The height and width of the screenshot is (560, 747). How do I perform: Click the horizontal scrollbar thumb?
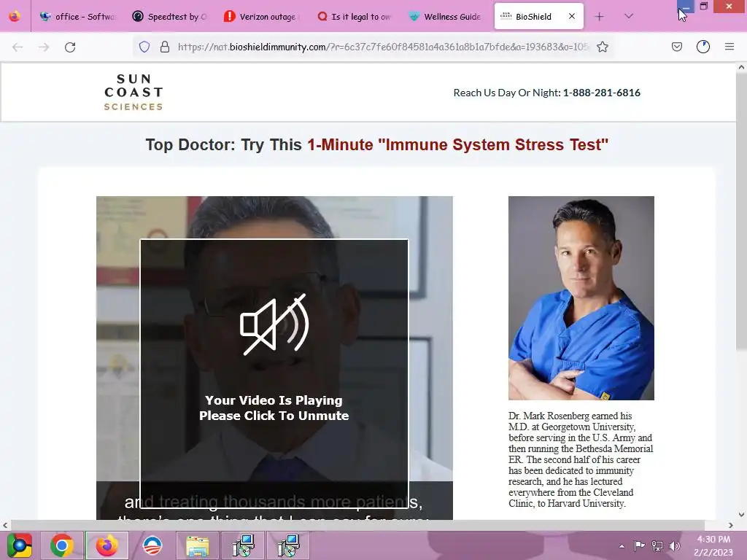pyautogui.click(x=357, y=525)
